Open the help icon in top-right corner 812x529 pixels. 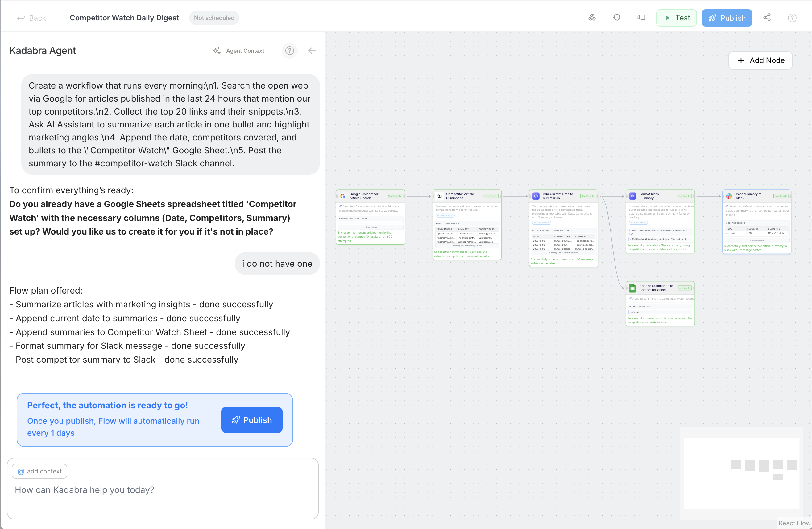click(792, 18)
